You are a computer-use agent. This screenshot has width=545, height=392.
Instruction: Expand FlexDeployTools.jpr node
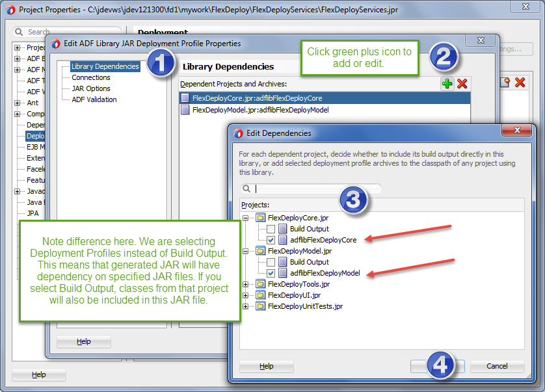click(x=246, y=285)
